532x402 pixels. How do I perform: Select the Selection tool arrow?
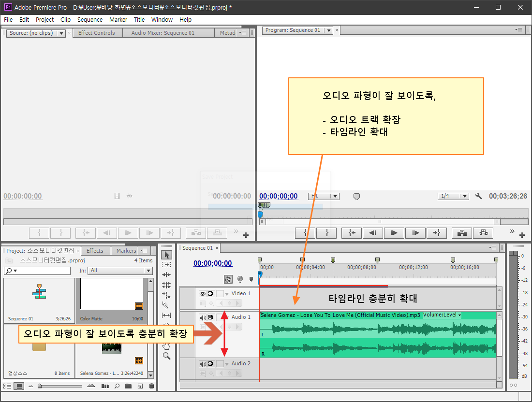click(x=166, y=255)
